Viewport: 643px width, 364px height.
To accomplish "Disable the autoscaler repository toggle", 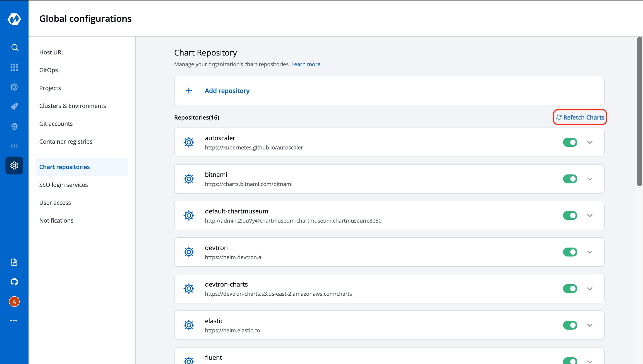I will (570, 142).
